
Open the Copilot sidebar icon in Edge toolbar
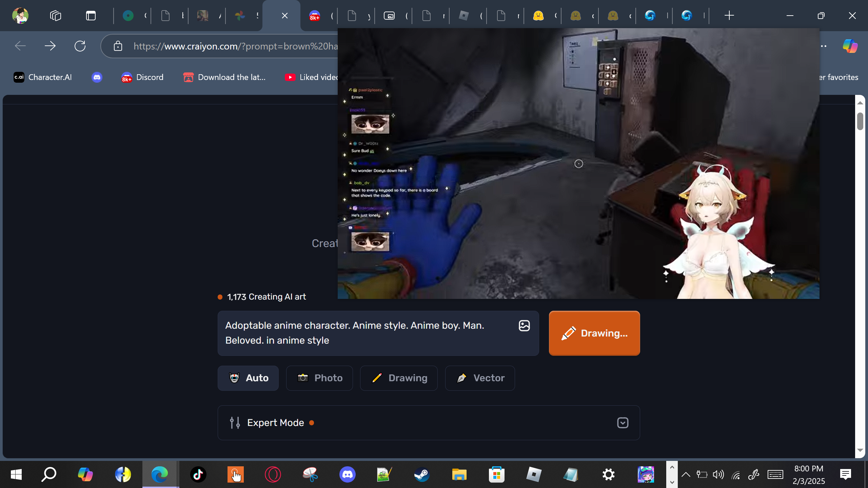(x=850, y=46)
